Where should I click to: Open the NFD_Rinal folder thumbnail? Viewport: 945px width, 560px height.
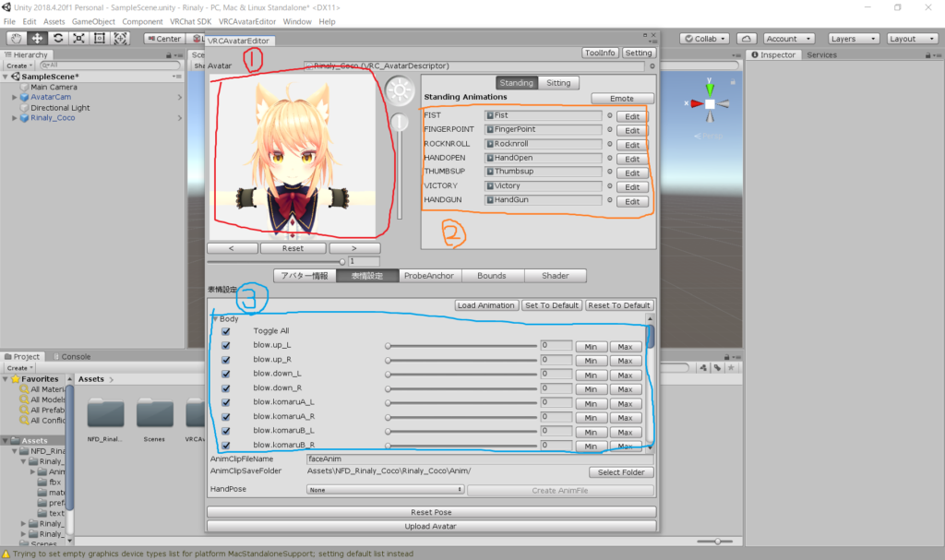pos(105,414)
